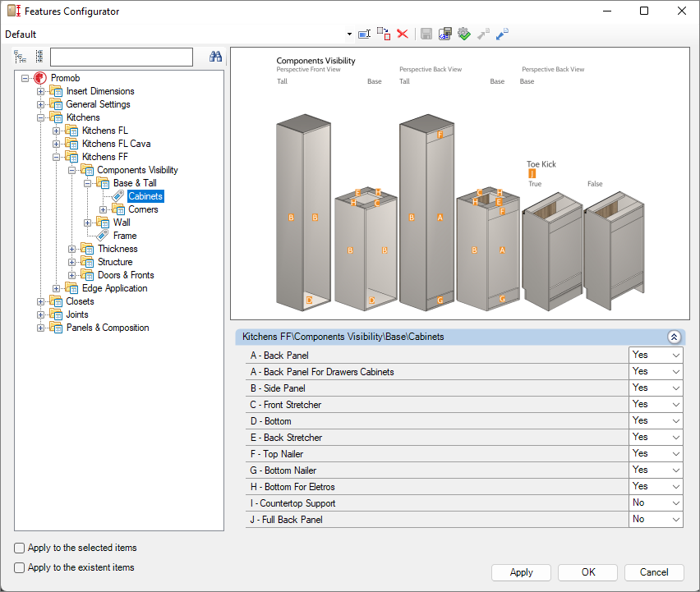Click the gear with green checkmark icon

[464, 34]
